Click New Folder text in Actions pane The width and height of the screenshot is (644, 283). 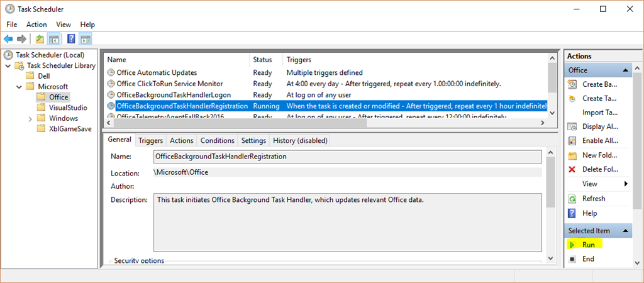(600, 155)
